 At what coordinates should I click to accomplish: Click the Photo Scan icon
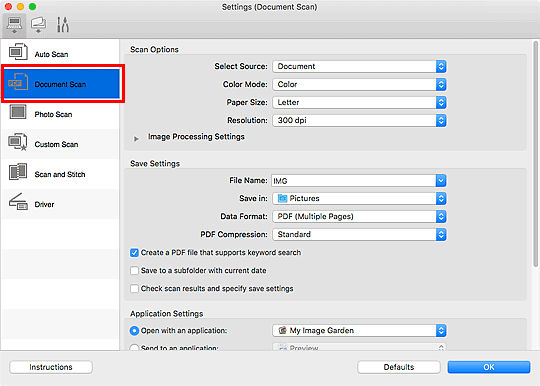click(x=18, y=112)
